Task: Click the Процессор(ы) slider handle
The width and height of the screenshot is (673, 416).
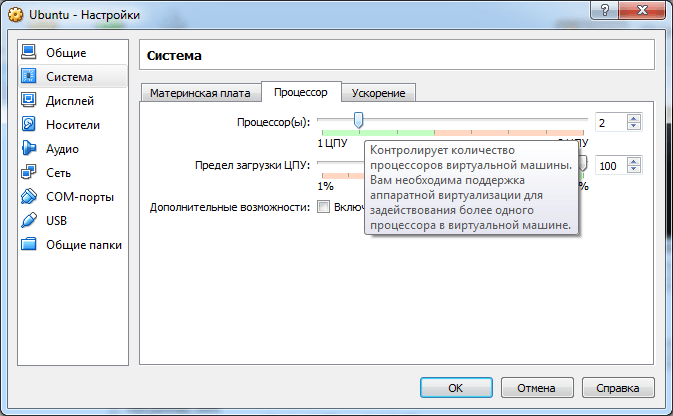Action: point(358,120)
